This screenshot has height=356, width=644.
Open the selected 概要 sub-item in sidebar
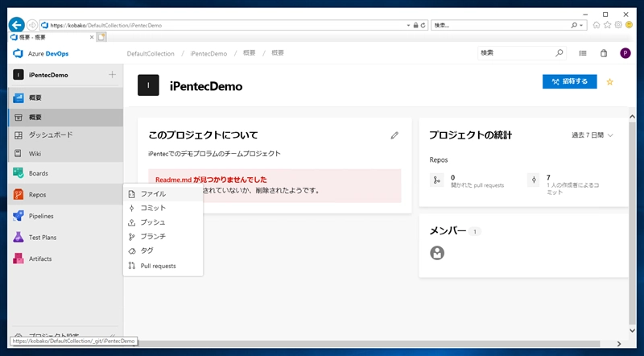click(x=65, y=117)
